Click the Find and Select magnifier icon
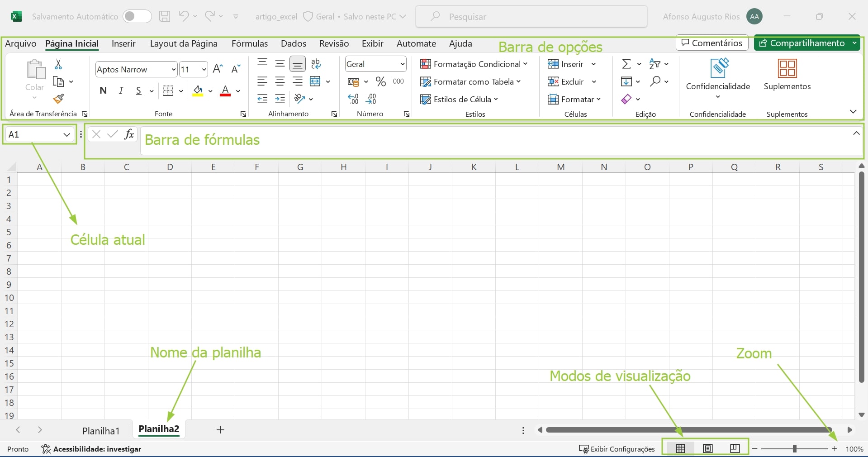This screenshot has height=457, width=868. [x=655, y=81]
